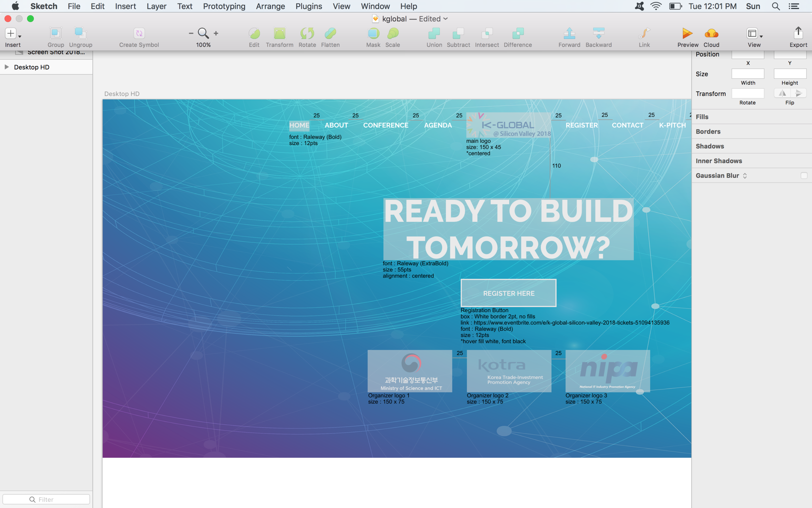Open the Prototyping menu
This screenshot has height=508, width=812.
pos(223,6)
